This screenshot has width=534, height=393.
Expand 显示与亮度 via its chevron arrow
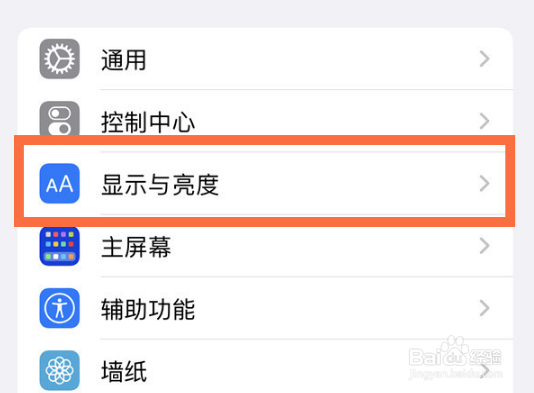pyautogui.click(x=485, y=184)
